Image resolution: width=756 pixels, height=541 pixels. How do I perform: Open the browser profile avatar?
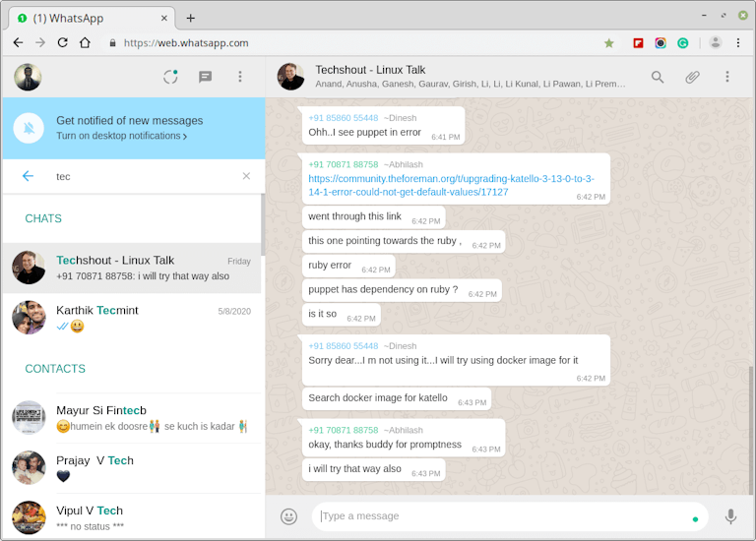[x=716, y=43]
